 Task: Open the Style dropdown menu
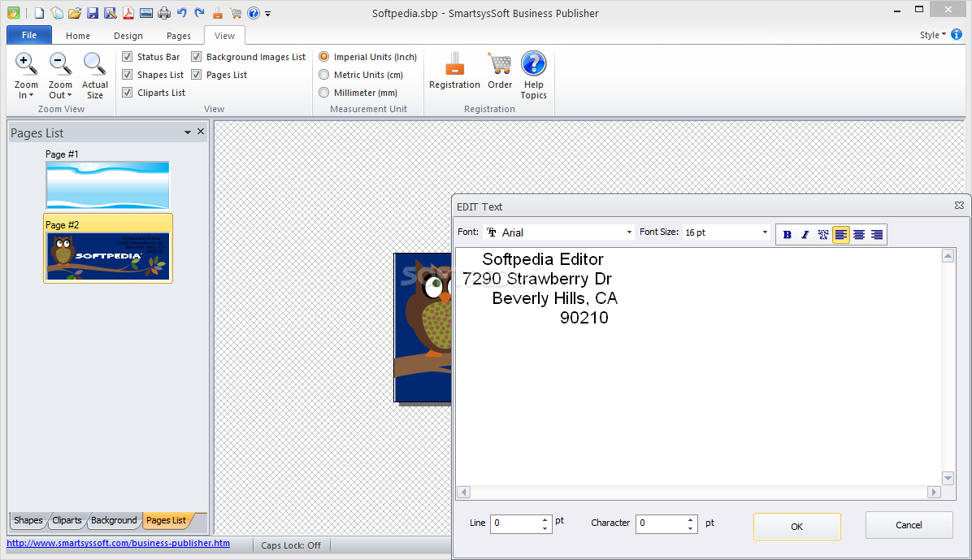pyautogui.click(x=932, y=35)
